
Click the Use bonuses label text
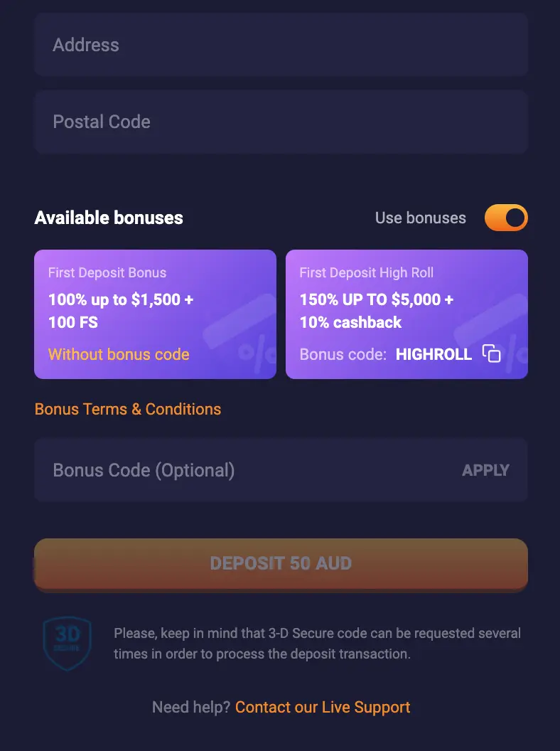[x=420, y=218]
